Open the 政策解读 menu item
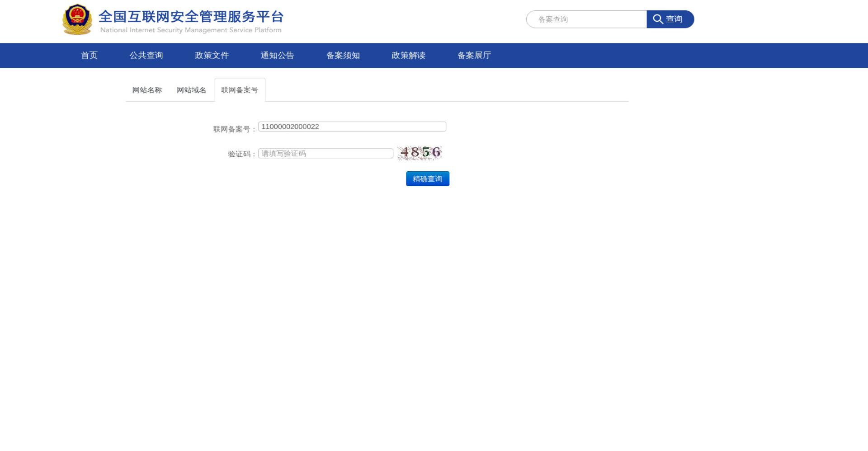868x451 pixels. 408,55
